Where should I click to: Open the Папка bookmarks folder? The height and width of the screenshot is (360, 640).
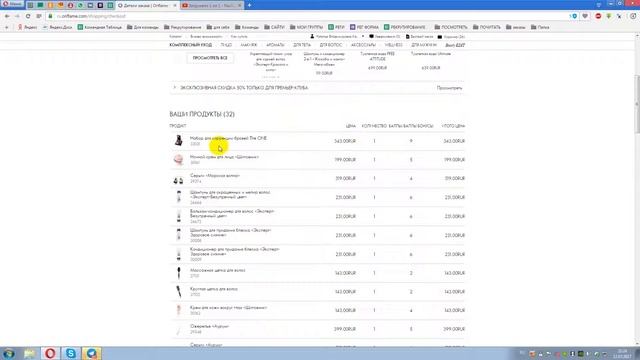coord(540,27)
